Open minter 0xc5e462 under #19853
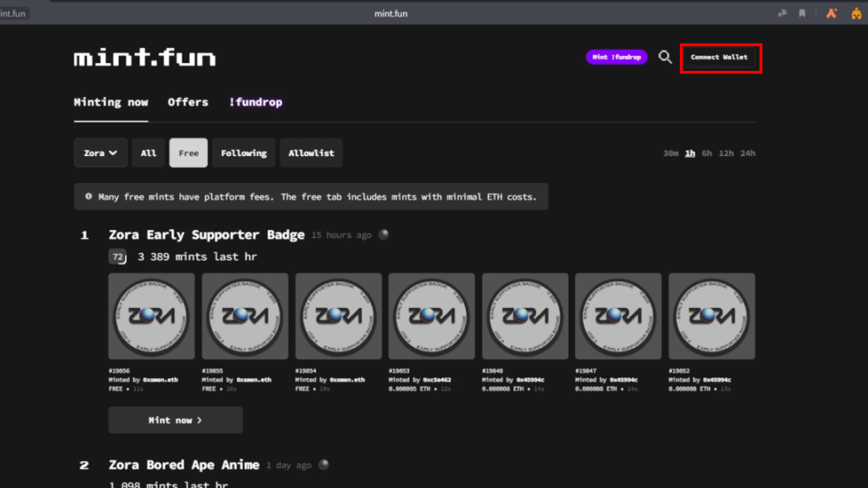The image size is (868, 488). pos(437,380)
